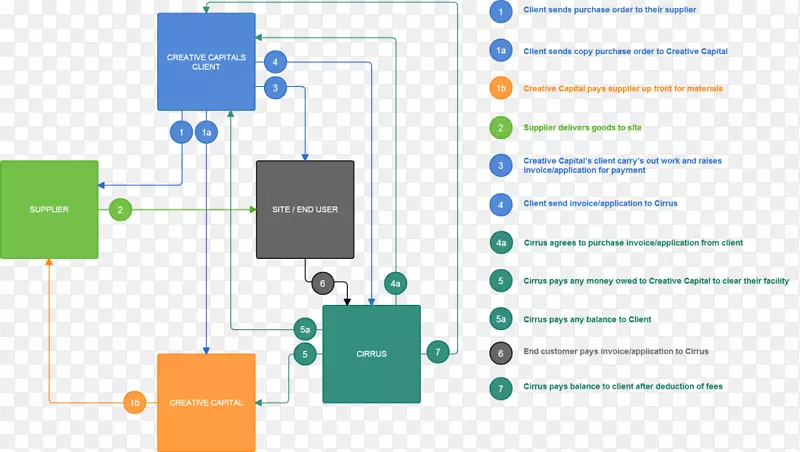
Task: Click "End customer pays invoice/application to Cirrus"
Action: pyautogui.click(x=616, y=351)
